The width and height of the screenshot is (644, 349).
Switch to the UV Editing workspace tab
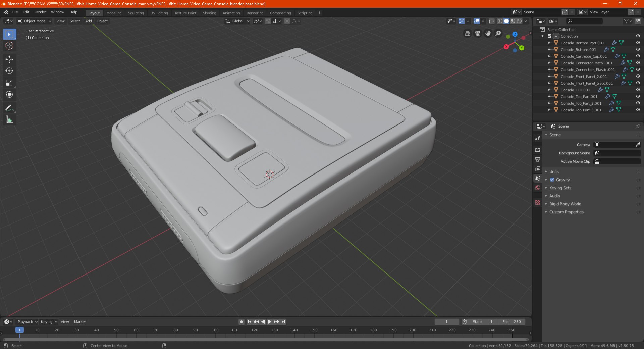coord(159,13)
